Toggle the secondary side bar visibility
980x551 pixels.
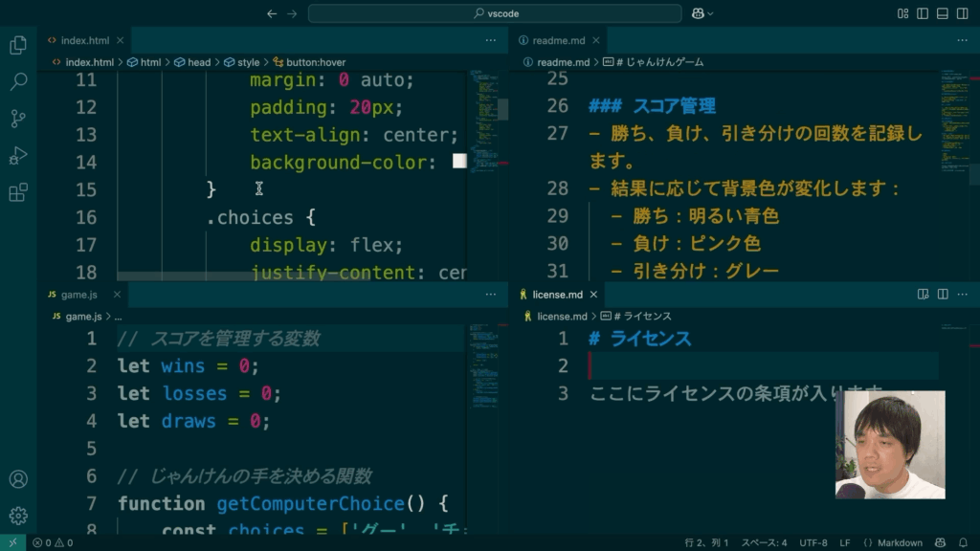(962, 13)
